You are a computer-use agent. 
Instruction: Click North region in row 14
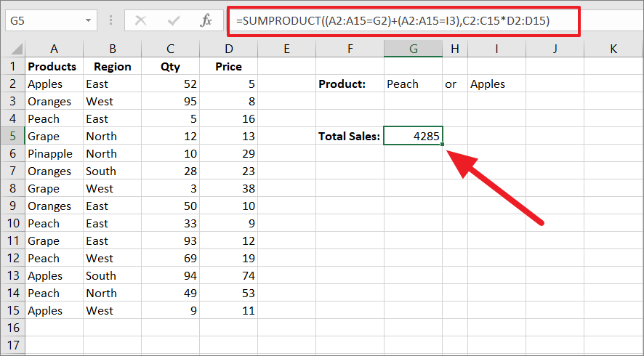pos(112,294)
